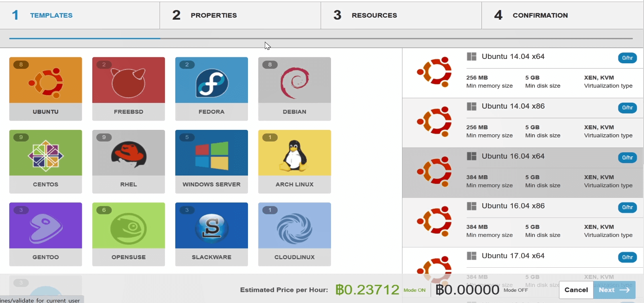
Task: Click the count badge 1 on CloudLinux tile
Action: (x=270, y=210)
